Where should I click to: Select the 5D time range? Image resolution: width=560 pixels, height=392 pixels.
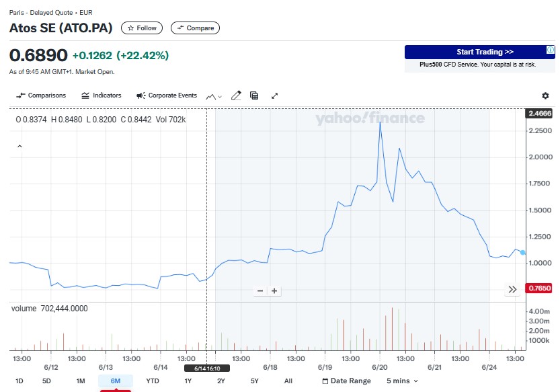tap(46, 381)
